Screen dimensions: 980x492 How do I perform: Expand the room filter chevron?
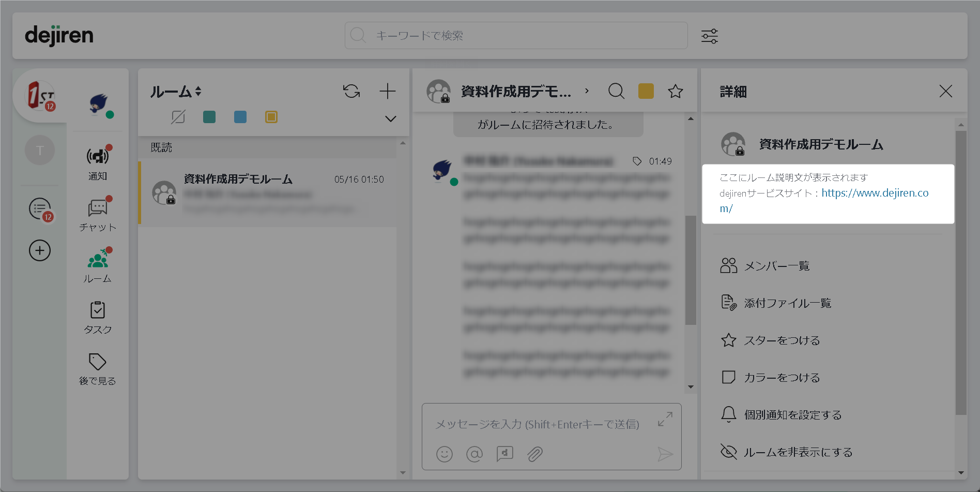click(x=390, y=119)
